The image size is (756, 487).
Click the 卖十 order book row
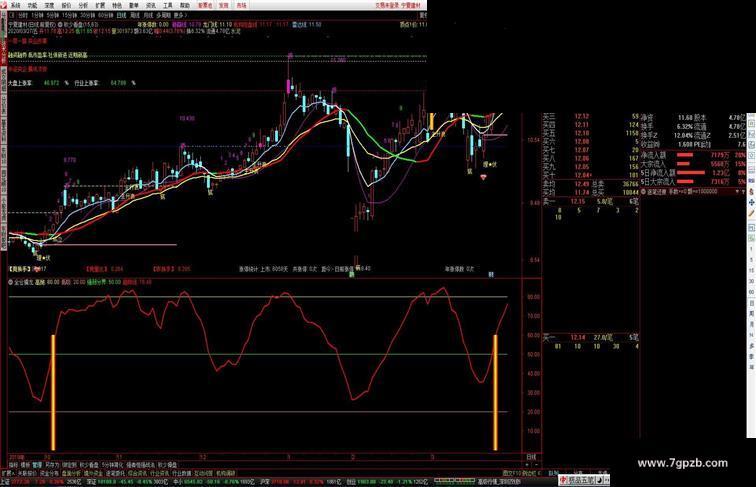591,175
